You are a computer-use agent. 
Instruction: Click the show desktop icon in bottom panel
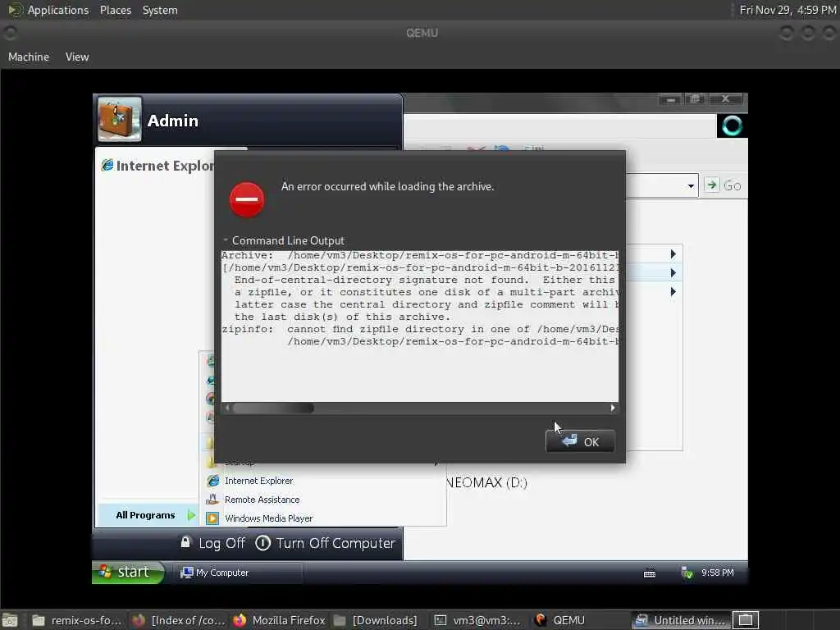click(10, 620)
